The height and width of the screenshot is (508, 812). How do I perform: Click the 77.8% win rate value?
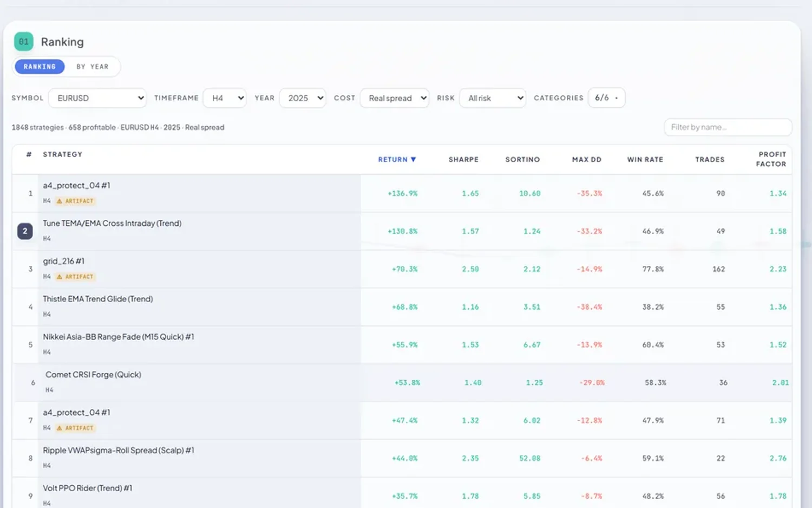click(x=653, y=269)
